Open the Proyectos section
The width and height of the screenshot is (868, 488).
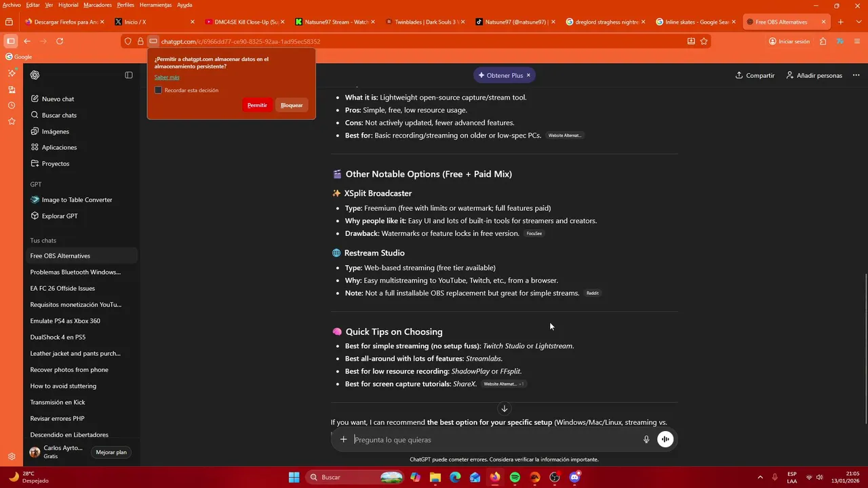pos(55,163)
